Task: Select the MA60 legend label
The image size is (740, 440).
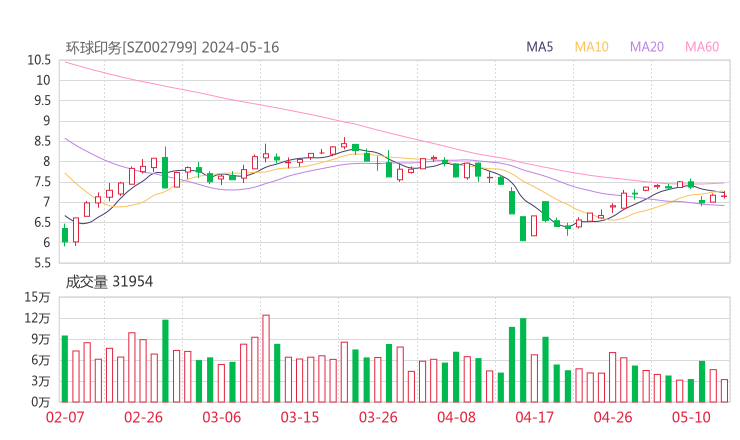Action: [x=702, y=47]
